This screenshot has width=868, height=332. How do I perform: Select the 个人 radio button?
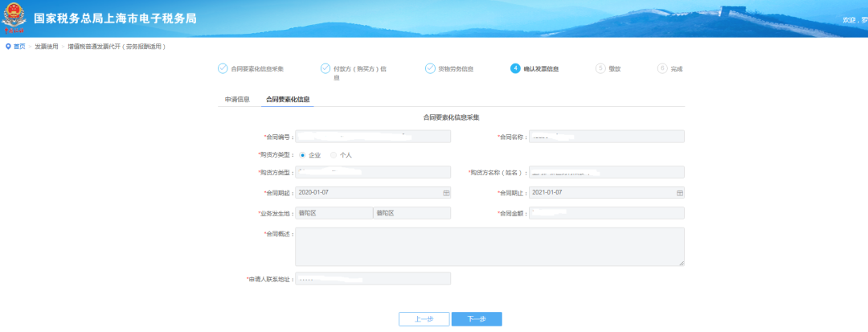click(x=334, y=154)
